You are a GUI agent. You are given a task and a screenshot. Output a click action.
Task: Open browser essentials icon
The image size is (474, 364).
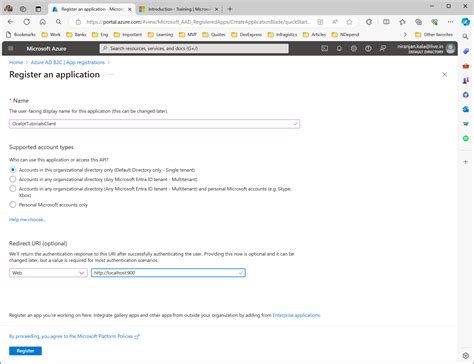(x=434, y=22)
